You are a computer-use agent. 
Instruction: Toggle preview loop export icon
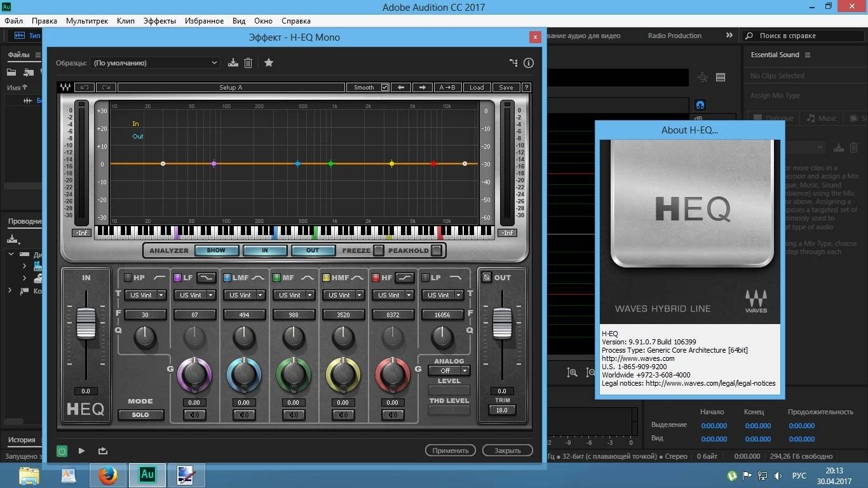(x=102, y=451)
